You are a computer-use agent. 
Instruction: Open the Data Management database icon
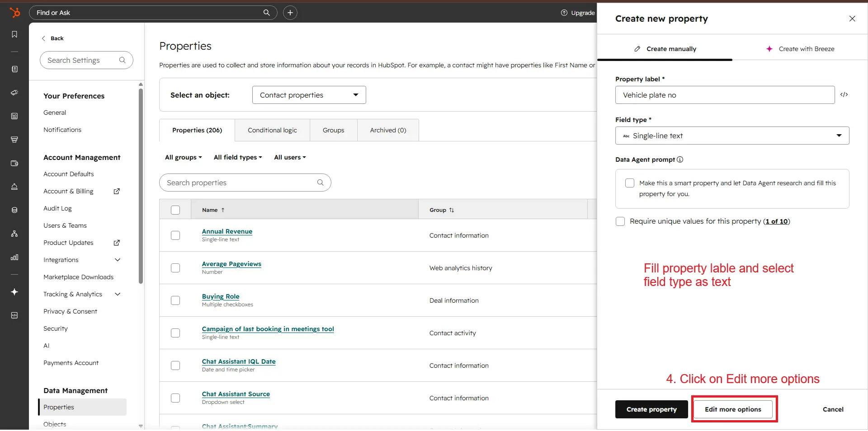click(x=14, y=210)
